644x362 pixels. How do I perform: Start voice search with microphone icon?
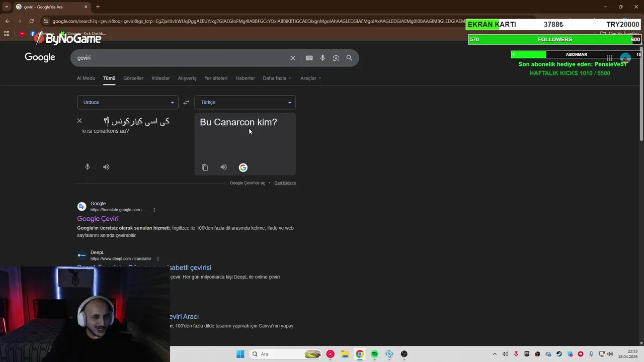click(x=323, y=58)
